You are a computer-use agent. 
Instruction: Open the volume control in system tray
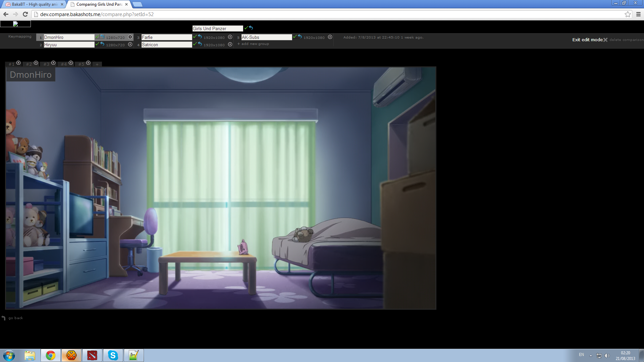(x=607, y=356)
